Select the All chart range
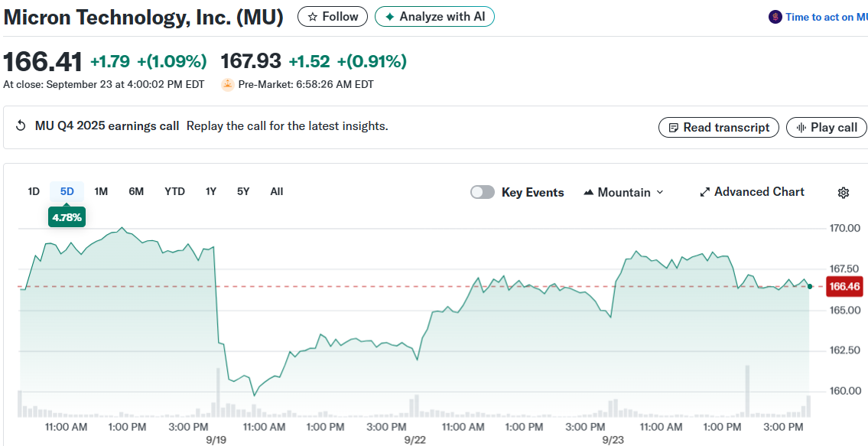The image size is (868, 446). [277, 192]
